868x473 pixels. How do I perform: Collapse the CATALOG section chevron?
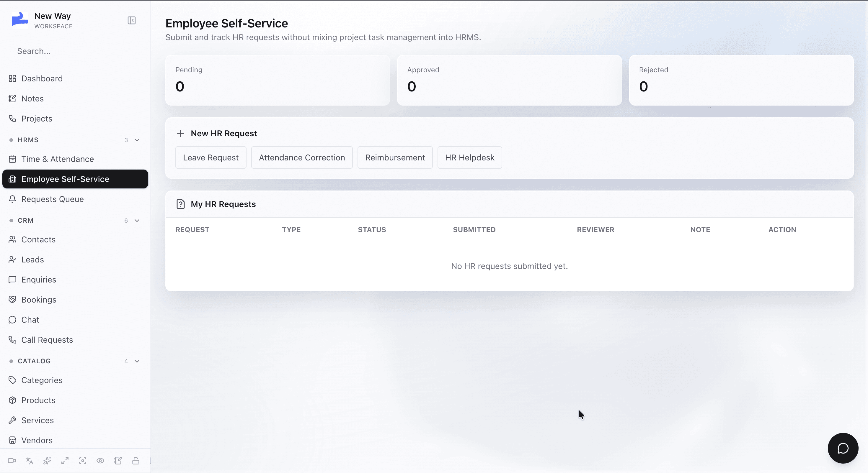(137, 361)
